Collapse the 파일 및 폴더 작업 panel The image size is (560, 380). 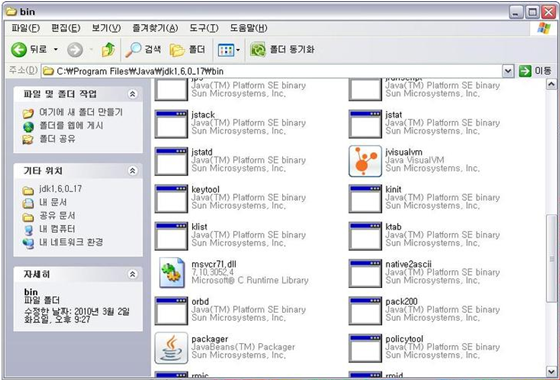click(x=132, y=94)
